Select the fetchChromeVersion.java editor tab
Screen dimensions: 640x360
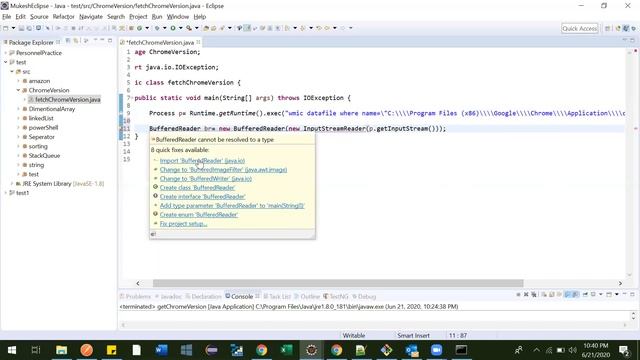[x=160, y=42]
